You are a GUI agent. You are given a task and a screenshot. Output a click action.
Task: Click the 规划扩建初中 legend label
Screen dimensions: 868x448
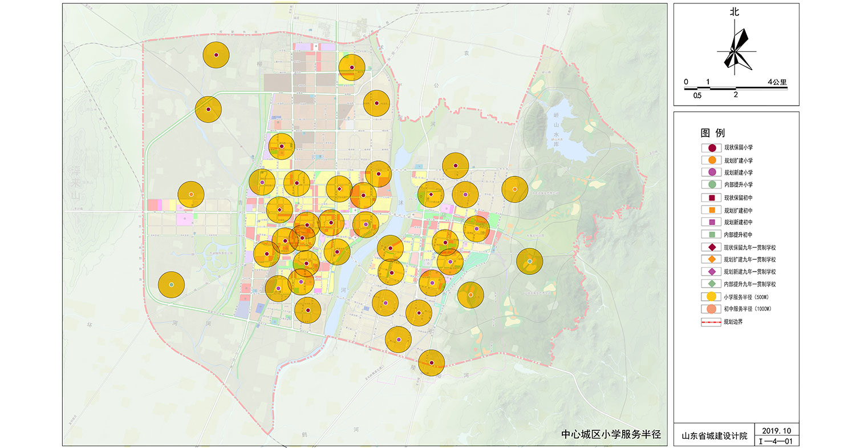pos(739,211)
